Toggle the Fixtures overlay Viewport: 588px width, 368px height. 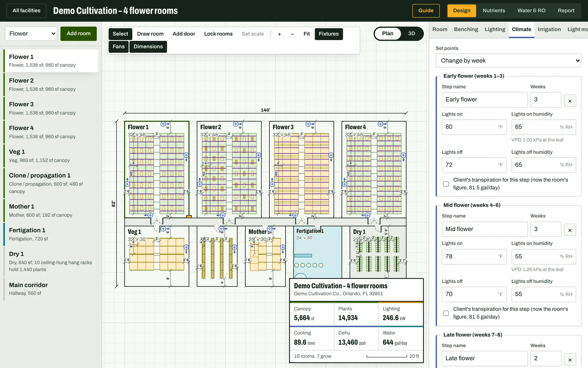[329, 34]
